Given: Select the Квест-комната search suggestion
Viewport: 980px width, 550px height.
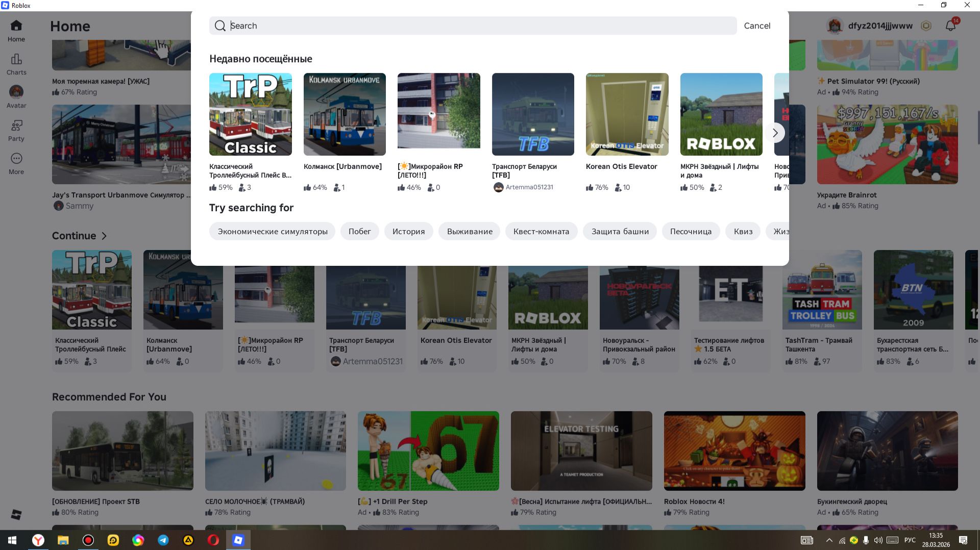Looking at the screenshot, I should [x=541, y=231].
